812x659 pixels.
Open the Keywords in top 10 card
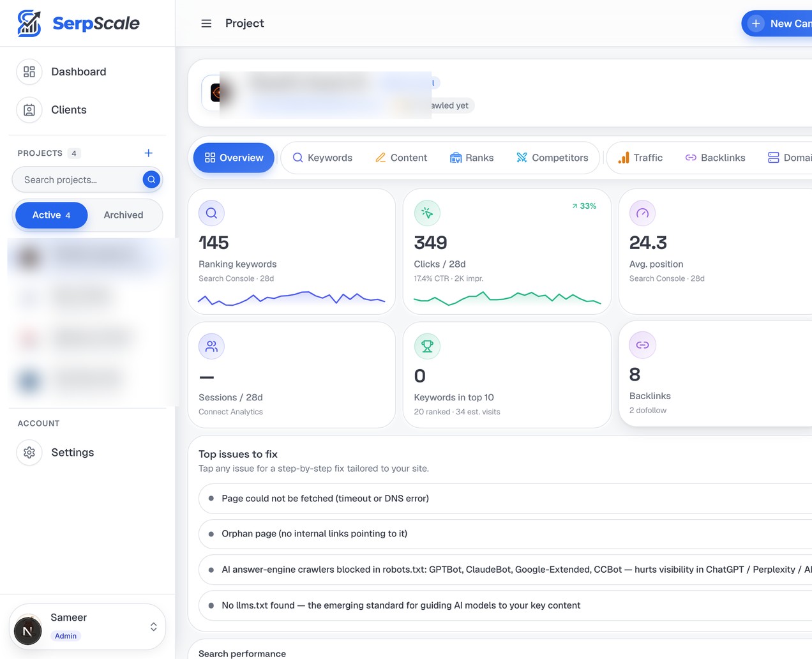(x=507, y=375)
